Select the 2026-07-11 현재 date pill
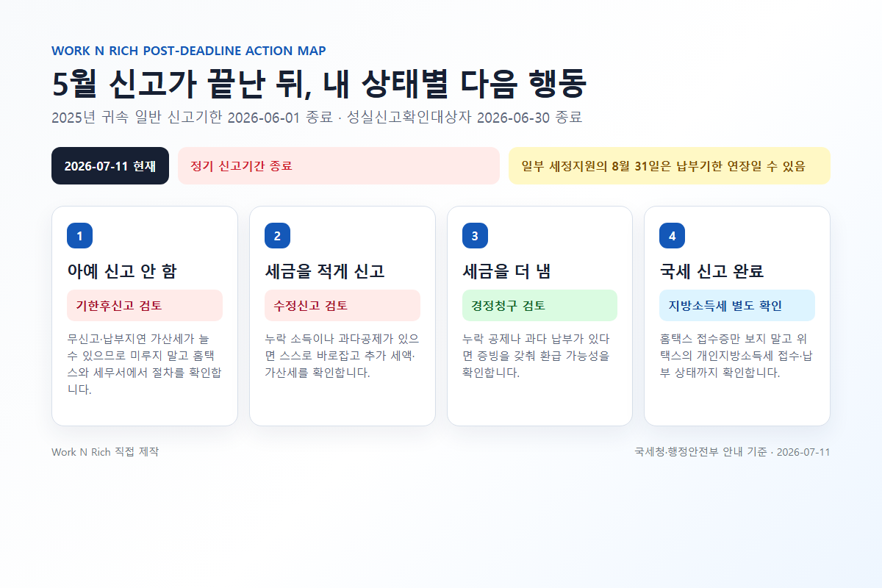The width and height of the screenshot is (882, 588). click(110, 166)
